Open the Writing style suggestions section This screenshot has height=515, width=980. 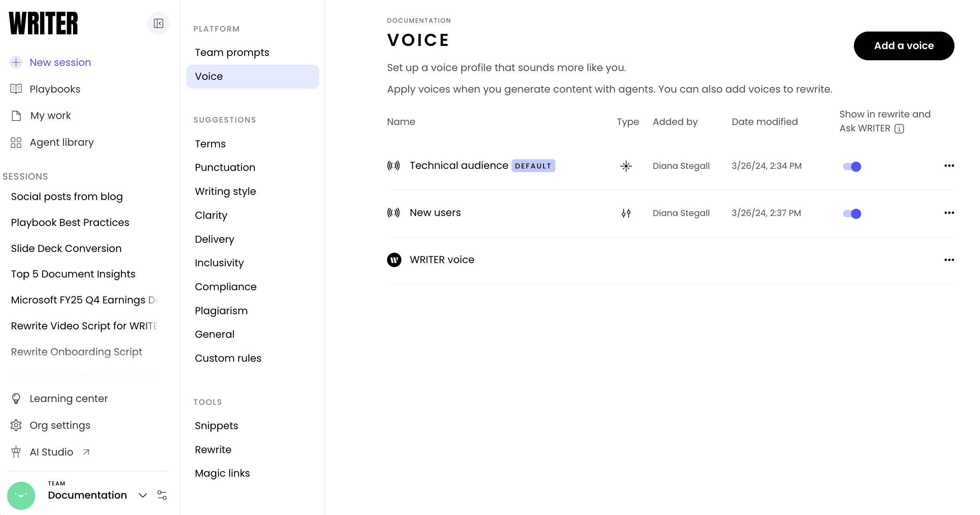(225, 191)
